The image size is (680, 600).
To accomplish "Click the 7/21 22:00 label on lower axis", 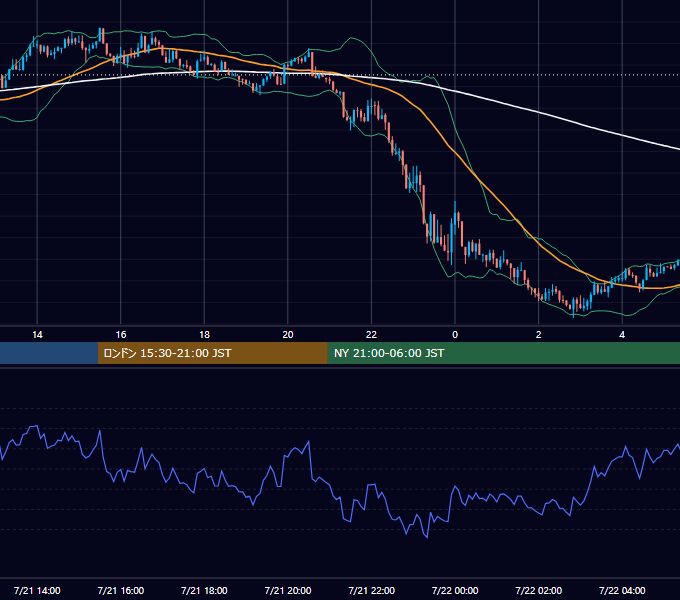I will click(x=372, y=590).
